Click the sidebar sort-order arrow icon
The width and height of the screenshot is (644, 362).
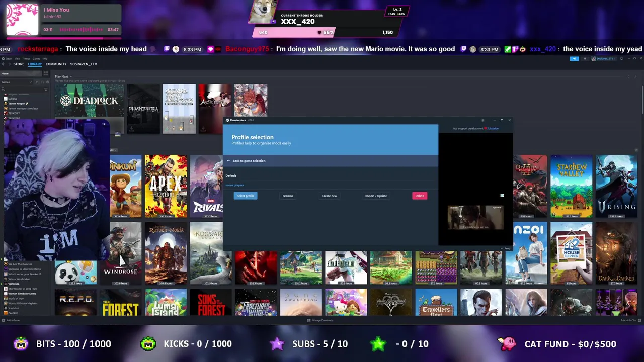click(37, 82)
